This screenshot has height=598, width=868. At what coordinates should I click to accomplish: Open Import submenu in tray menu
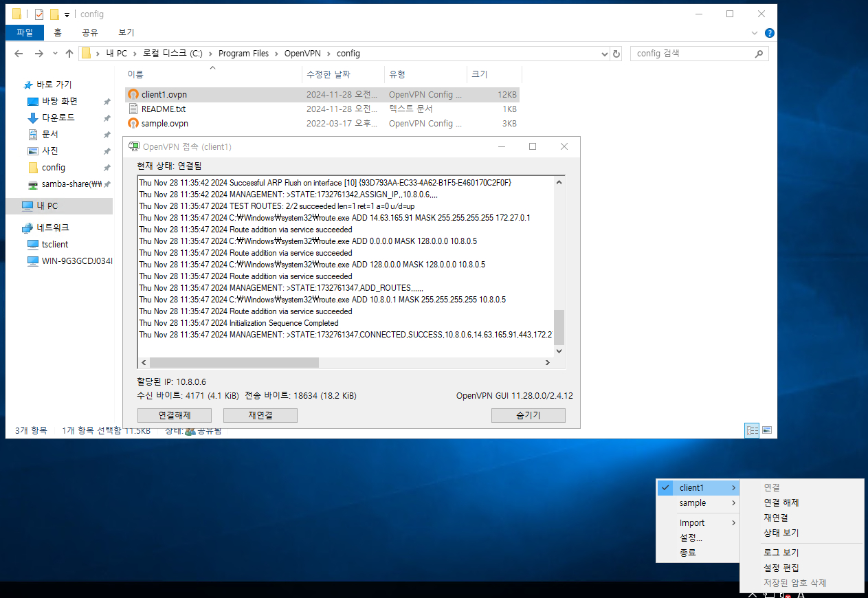coord(698,523)
